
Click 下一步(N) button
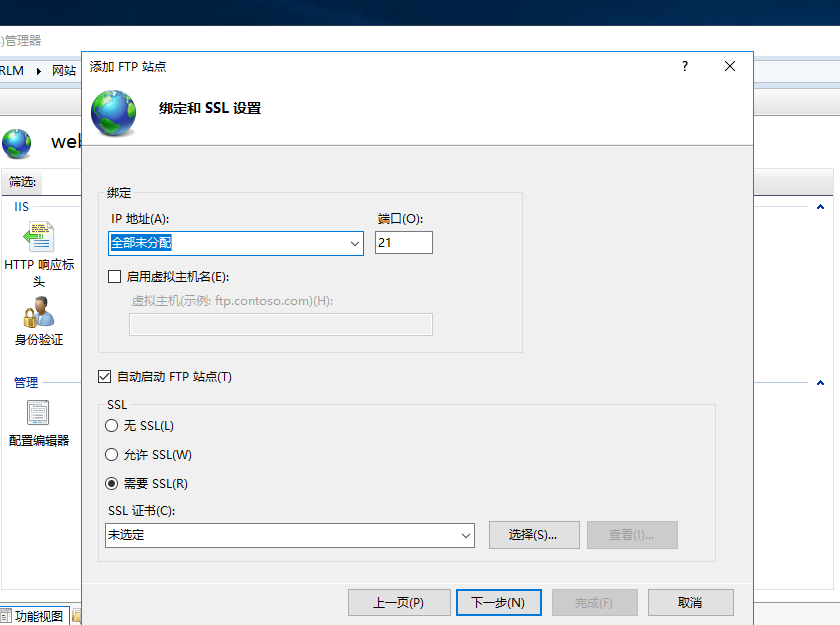(x=499, y=603)
